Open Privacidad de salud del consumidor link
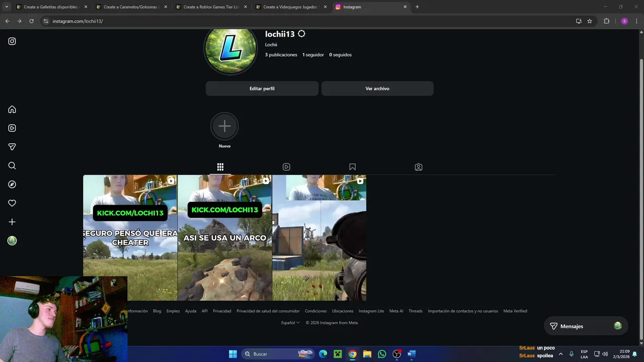This screenshot has width=644, height=362. coord(268,311)
